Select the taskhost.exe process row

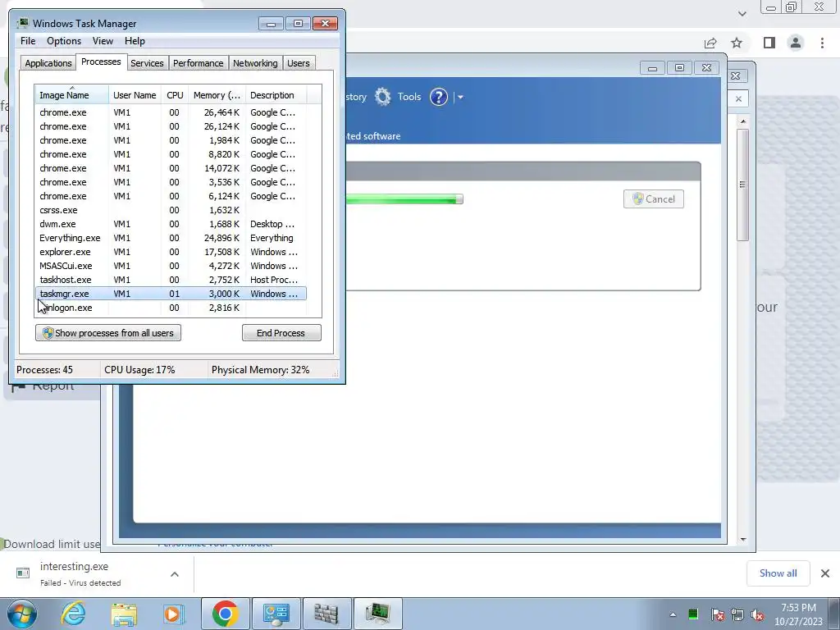171,280
